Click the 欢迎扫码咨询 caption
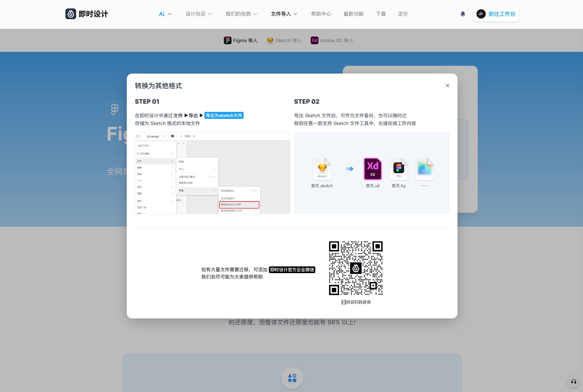 pos(358,302)
